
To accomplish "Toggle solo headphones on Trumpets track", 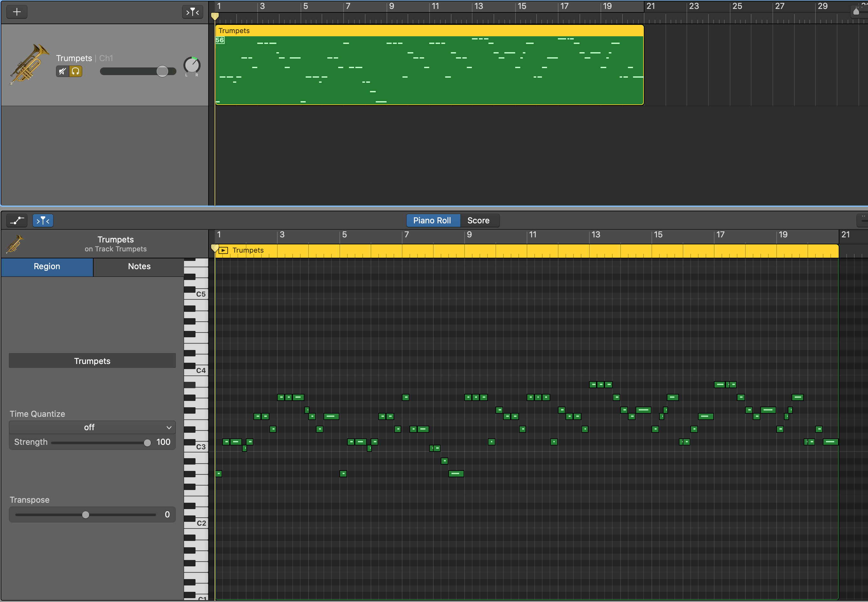I will (75, 71).
